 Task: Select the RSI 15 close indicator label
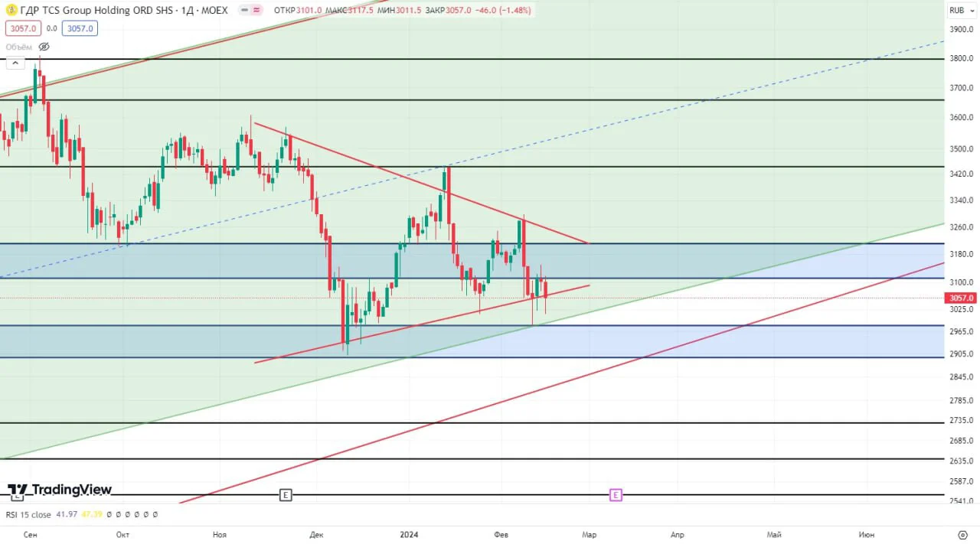point(28,514)
